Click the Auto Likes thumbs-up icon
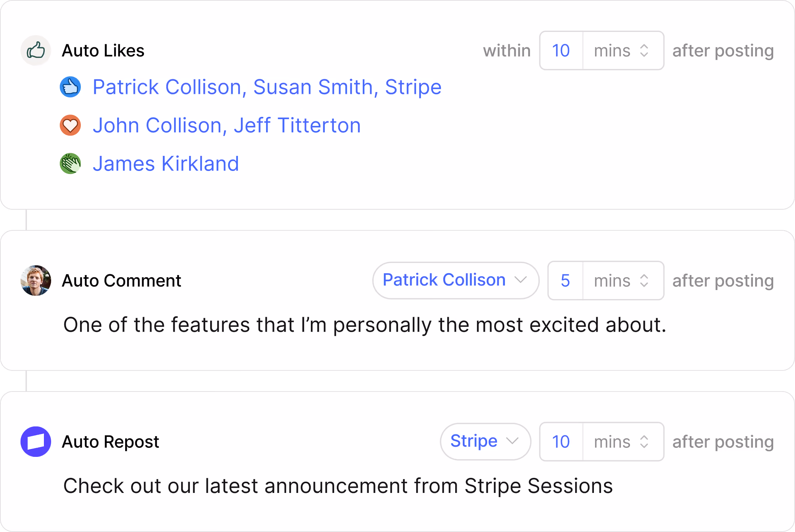795x532 pixels. pyautogui.click(x=36, y=50)
